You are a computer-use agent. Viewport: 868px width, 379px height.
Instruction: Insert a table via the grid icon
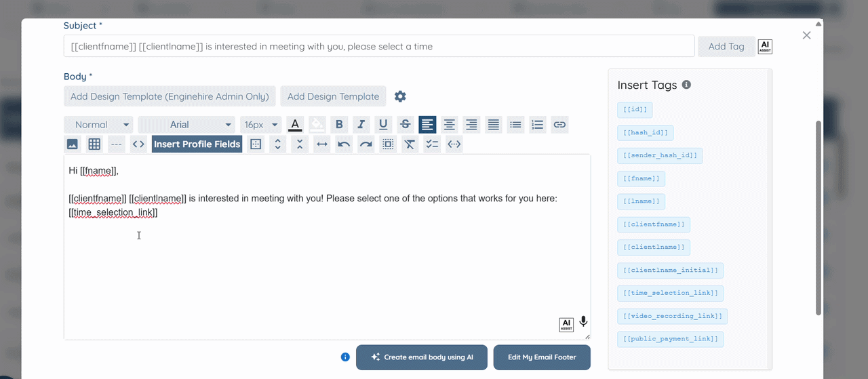tap(94, 144)
